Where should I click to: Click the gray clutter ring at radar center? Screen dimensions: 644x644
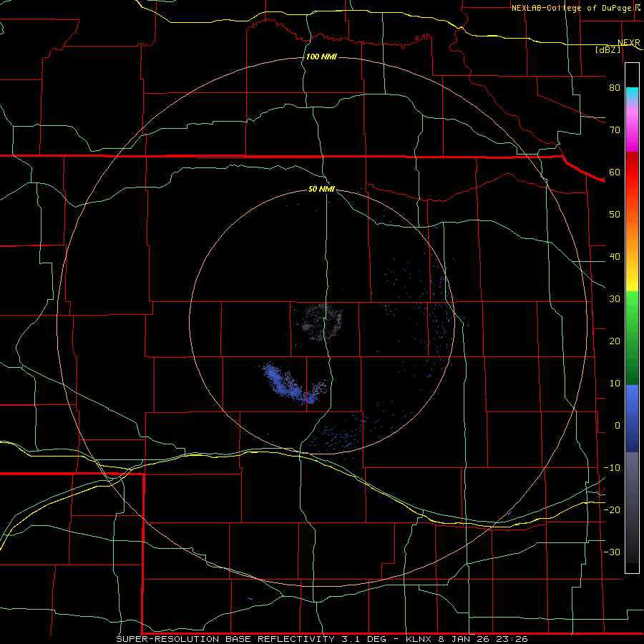[x=320, y=322]
